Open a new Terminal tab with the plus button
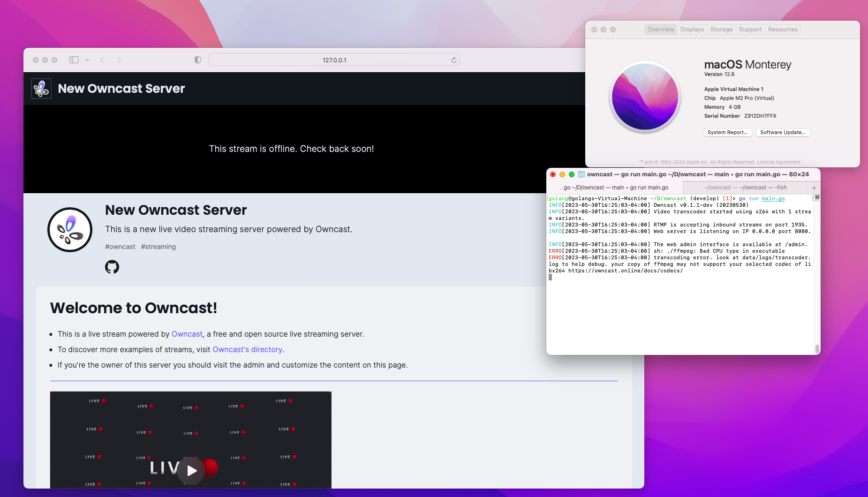Screen dimensions: 868x497 pos(814,187)
